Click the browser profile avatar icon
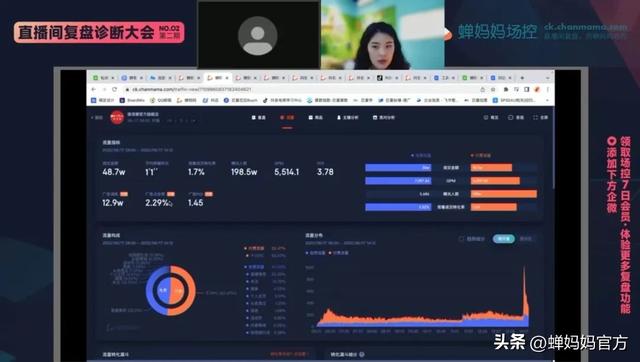Screen dimensions: 640x362 pos(537,89)
